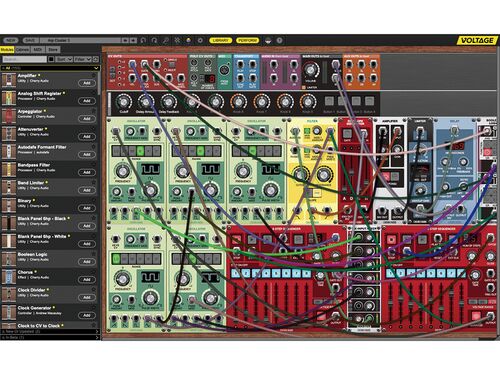Open the Sort dropdown
The image size is (500, 375).
pyautogui.click(x=64, y=59)
